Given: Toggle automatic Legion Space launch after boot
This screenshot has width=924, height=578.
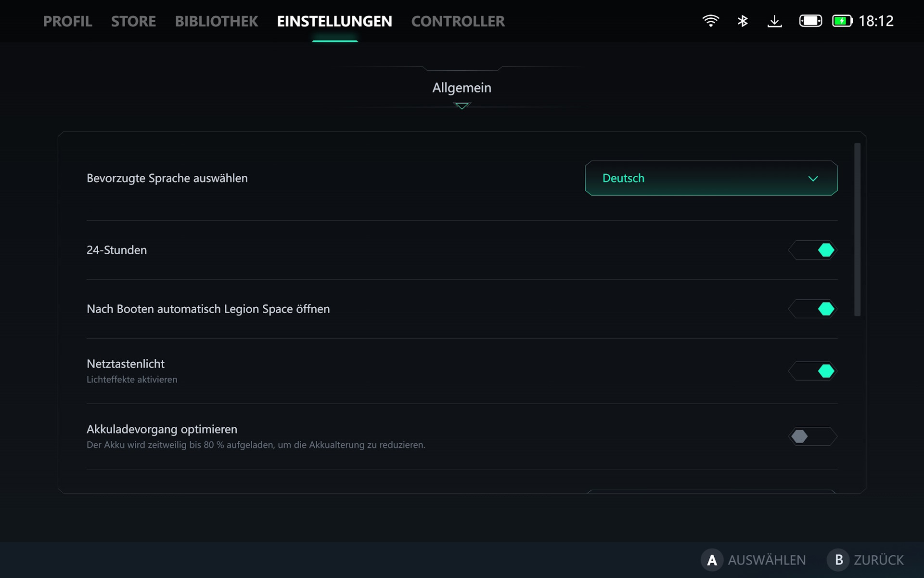Looking at the screenshot, I should point(813,309).
